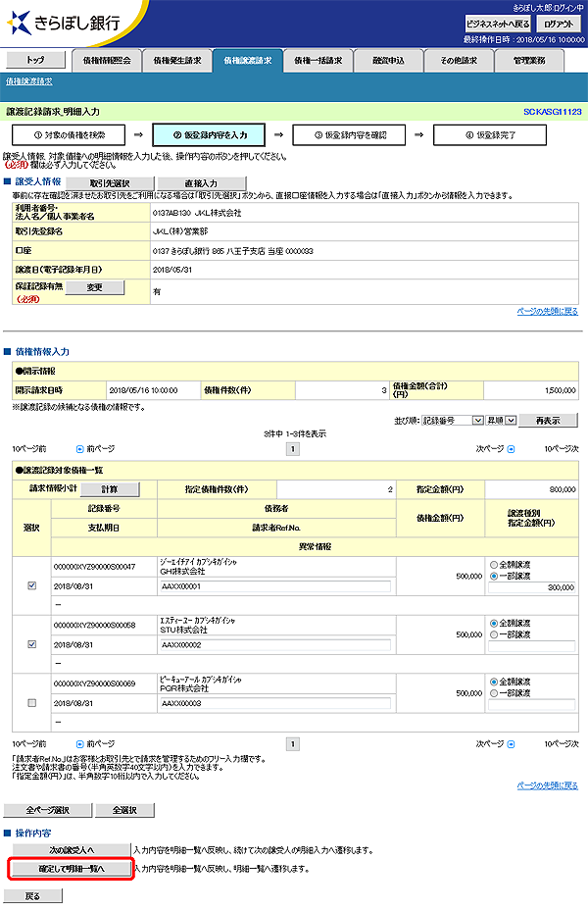This screenshot has width=588, height=911.
Task: Click the record number ending S00069
Action: (95, 683)
